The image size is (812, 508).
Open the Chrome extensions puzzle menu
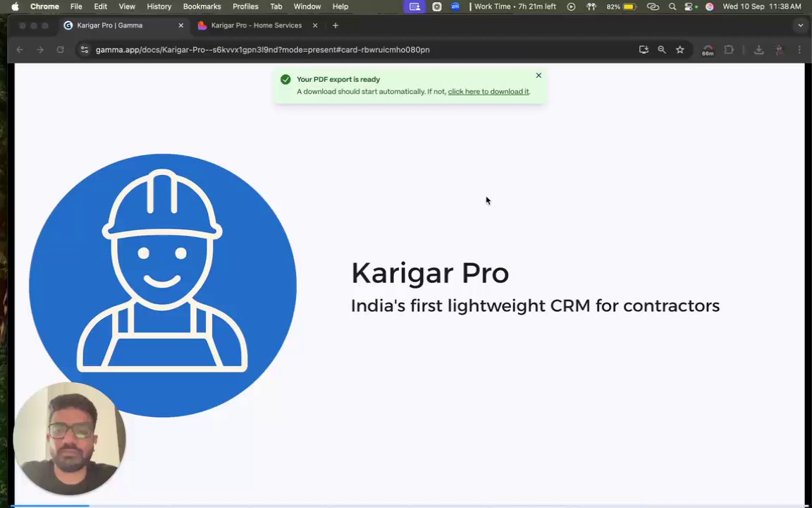click(x=729, y=50)
